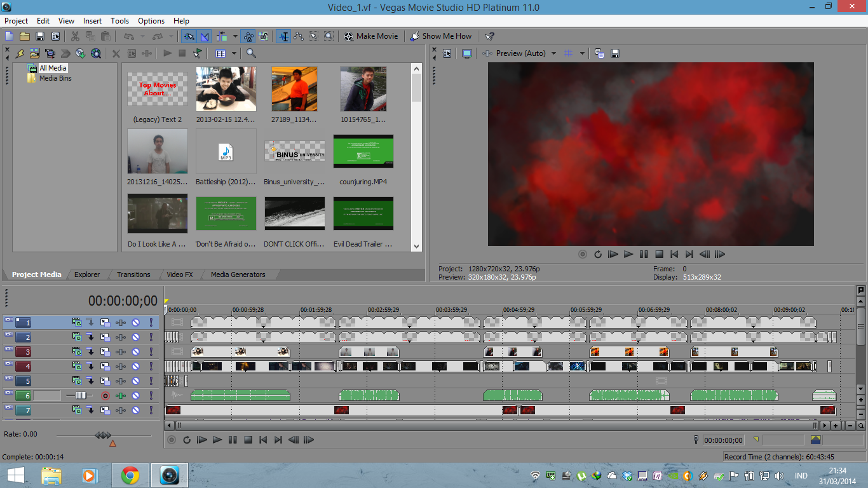This screenshot has height=488, width=868.
Task: Select the counjuring.MP4 media thumbnail
Action: click(x=363, y=152)
